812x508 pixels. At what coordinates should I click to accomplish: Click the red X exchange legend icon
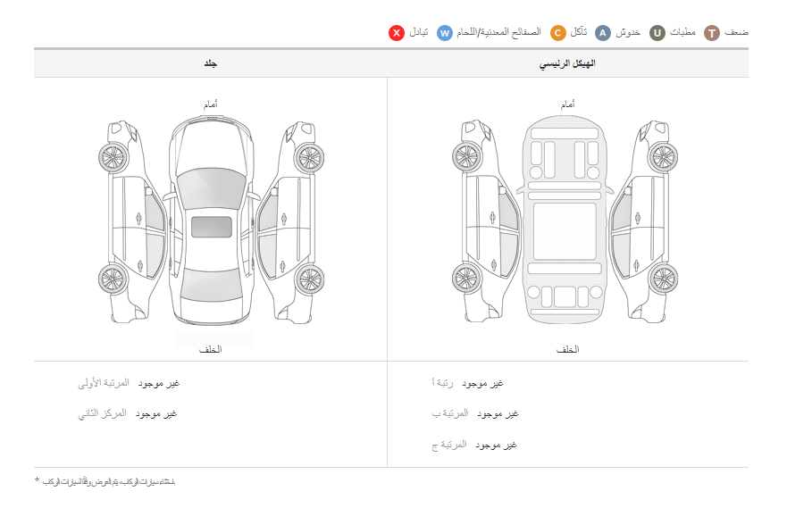coord(397,33)
